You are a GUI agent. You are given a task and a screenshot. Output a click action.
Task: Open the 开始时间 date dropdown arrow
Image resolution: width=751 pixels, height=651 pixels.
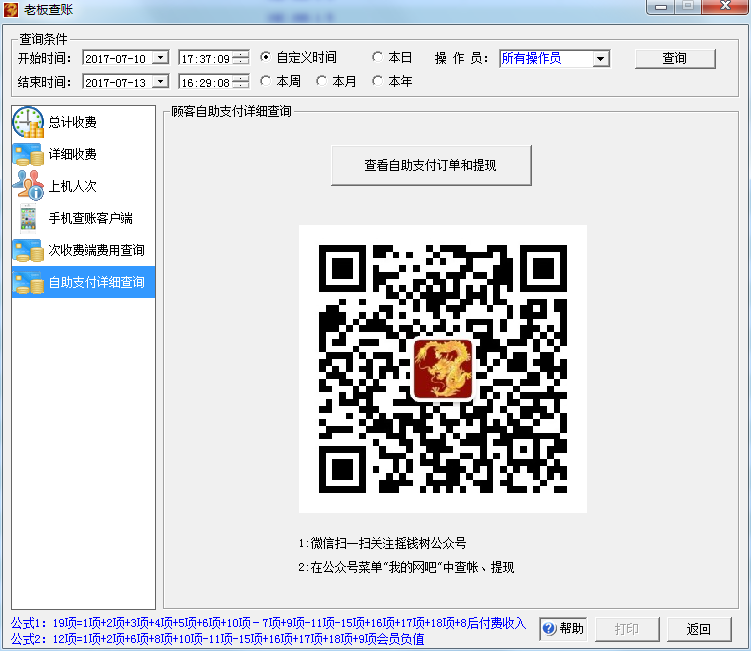160,58
